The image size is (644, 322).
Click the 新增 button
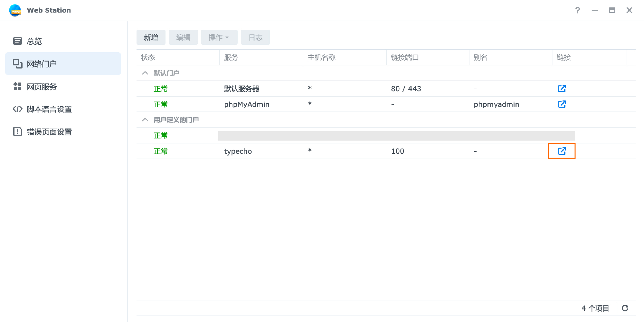pyautogui.click(x=151, y=37)
